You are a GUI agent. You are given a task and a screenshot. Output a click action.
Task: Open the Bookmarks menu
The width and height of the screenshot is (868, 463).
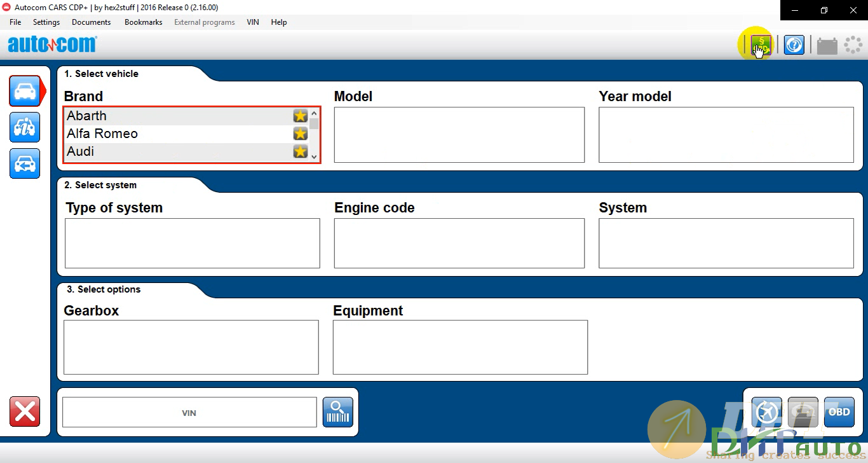coord(144,22)
